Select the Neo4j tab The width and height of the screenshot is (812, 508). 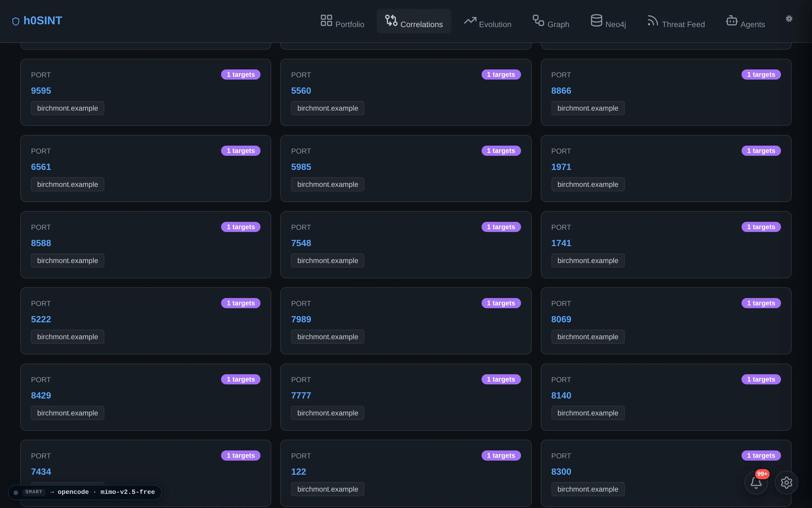(x=608, y=21)
